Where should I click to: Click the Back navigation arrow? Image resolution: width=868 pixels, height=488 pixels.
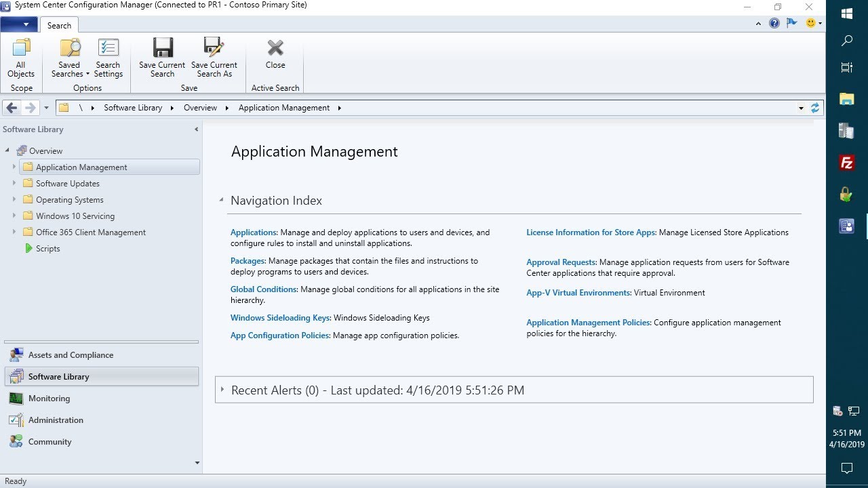(12, 108)
